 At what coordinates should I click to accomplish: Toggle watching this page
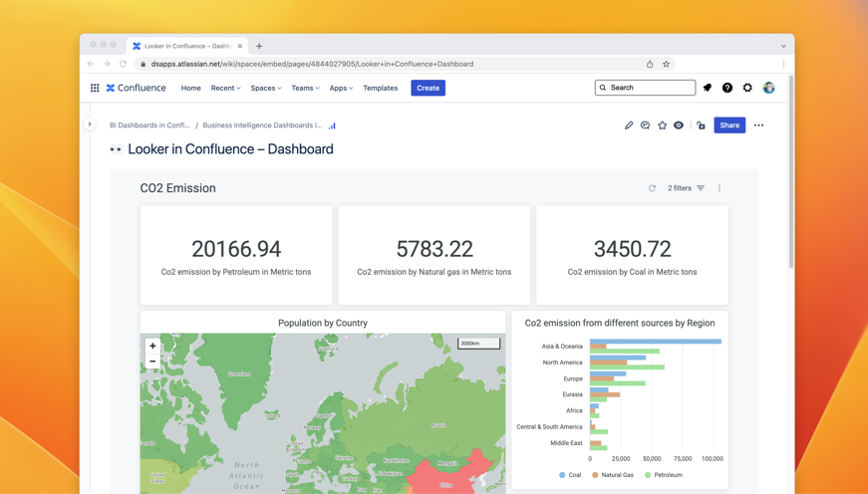[x=679, y=125]
